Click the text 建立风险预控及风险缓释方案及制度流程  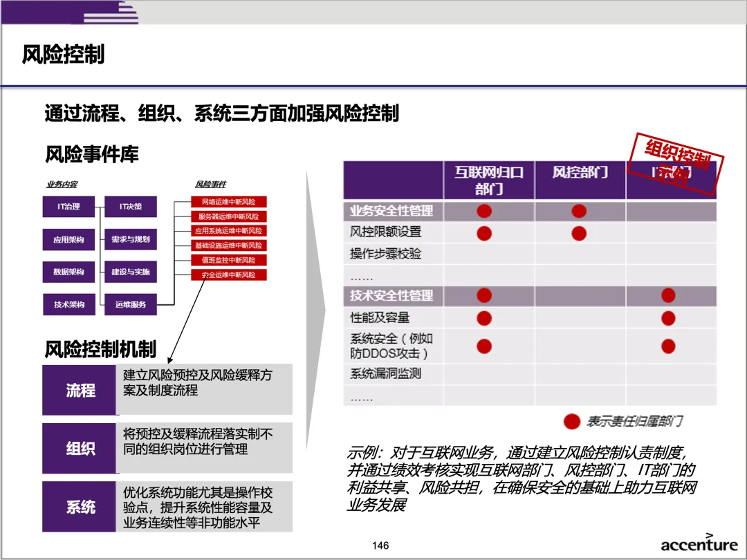click(x=198, y=383)
